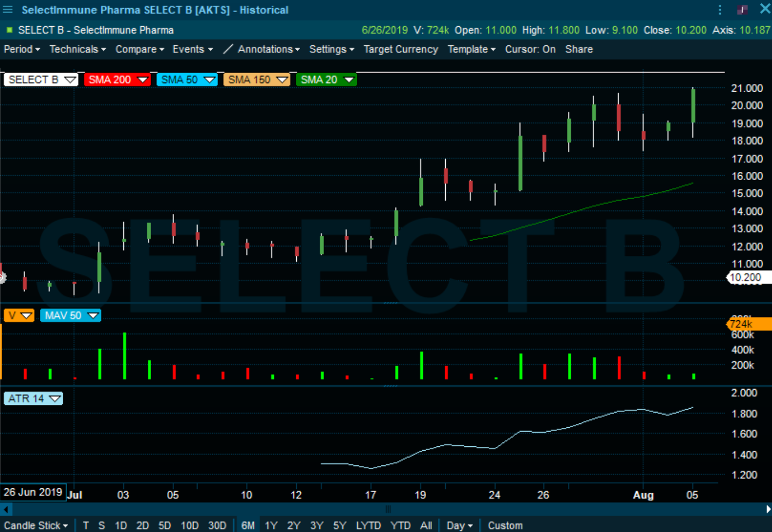This screenshot has width=772, height=532.
Task: Open the Events menu
Action: click(x=193, y=49)
